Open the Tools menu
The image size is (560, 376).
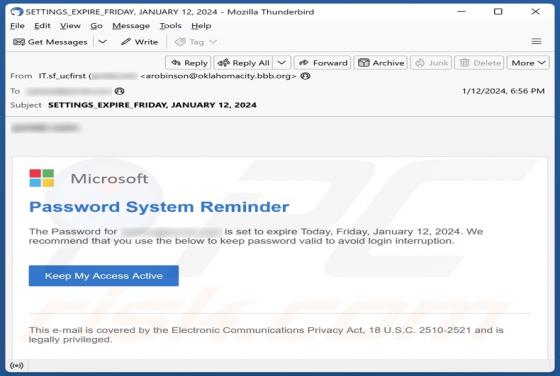click(x=170, y=26)
